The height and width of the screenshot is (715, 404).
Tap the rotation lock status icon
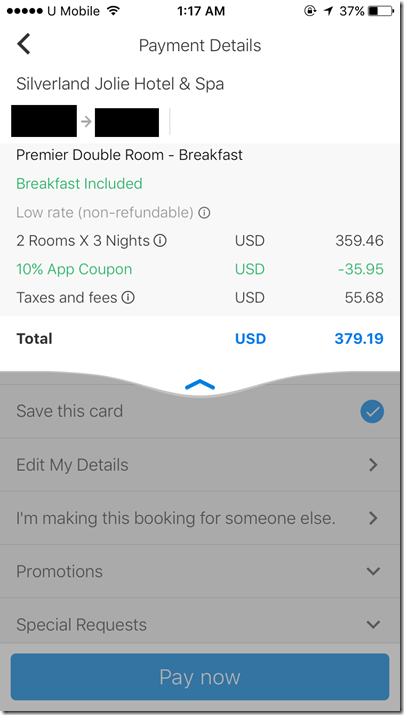[310, 11]
